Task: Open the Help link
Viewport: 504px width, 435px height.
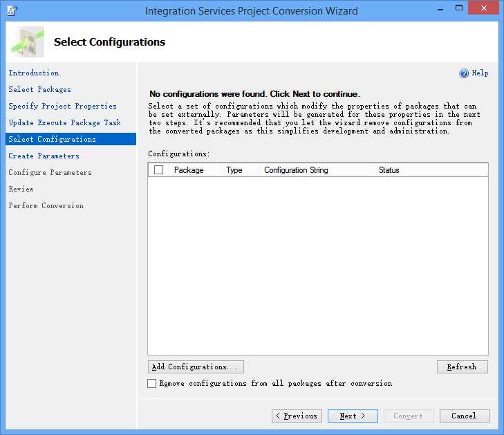Action: (480, 73)
